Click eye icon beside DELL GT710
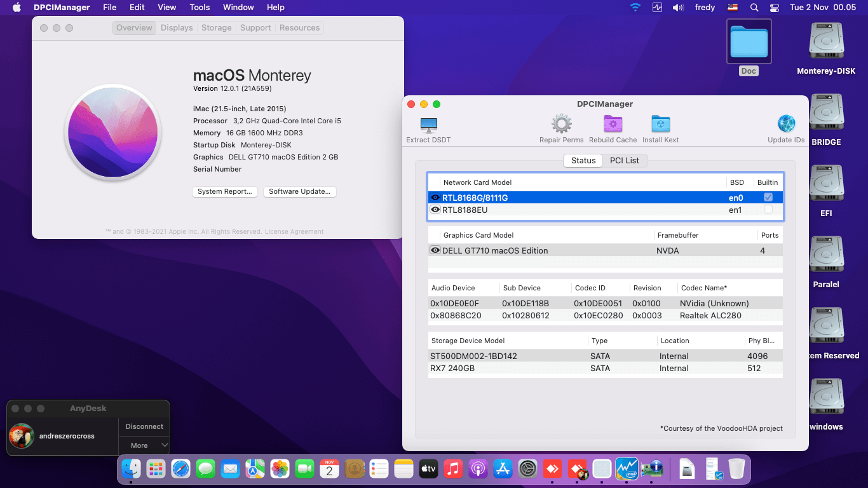This screenshot has height=488, width=868. click(435, 250)
